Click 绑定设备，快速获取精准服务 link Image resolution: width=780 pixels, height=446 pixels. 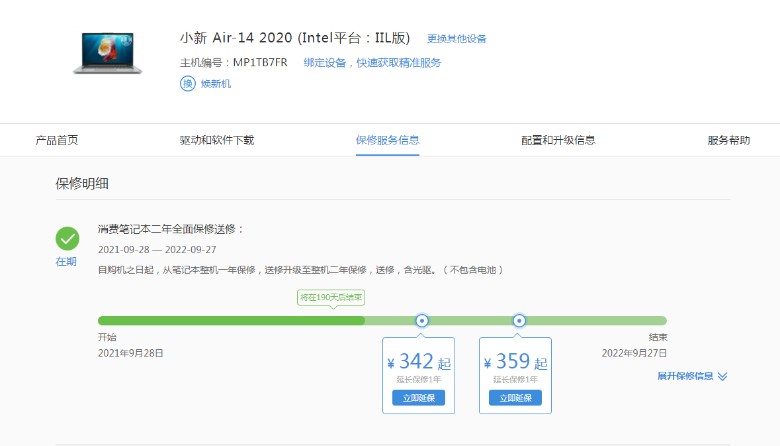(x=372, y=63)
